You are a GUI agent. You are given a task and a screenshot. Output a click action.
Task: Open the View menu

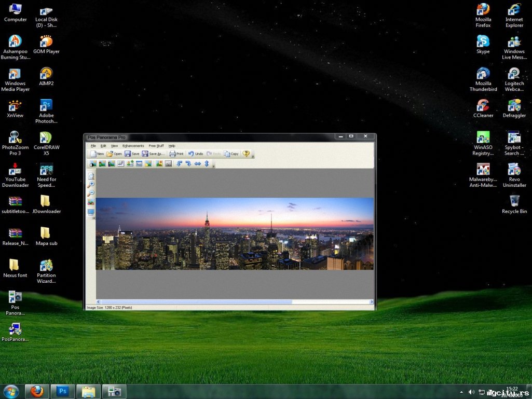tap(114, 146)
